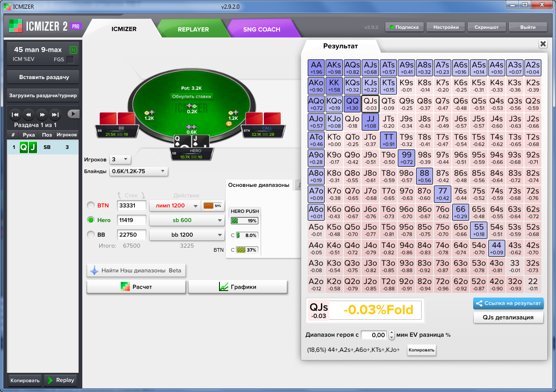Select the Queen card on the table
Screen dimensions: 556x392
[182, 142]
